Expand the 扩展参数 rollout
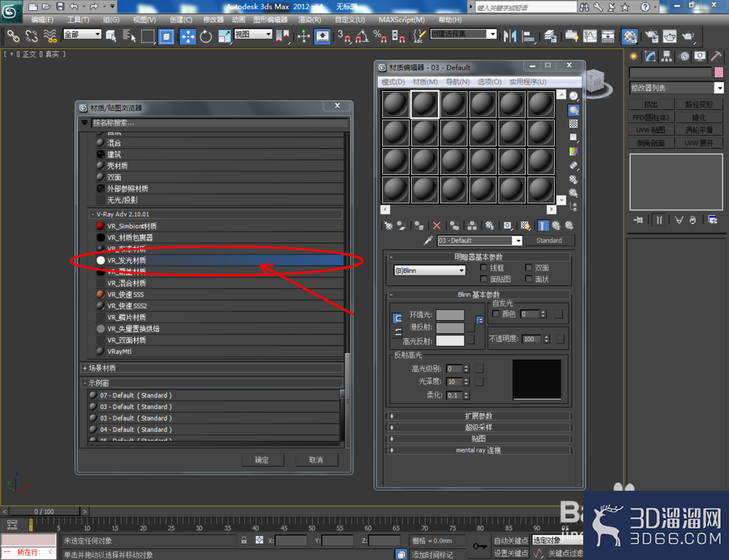The image size is (729, 560). (x=478, y=416)
